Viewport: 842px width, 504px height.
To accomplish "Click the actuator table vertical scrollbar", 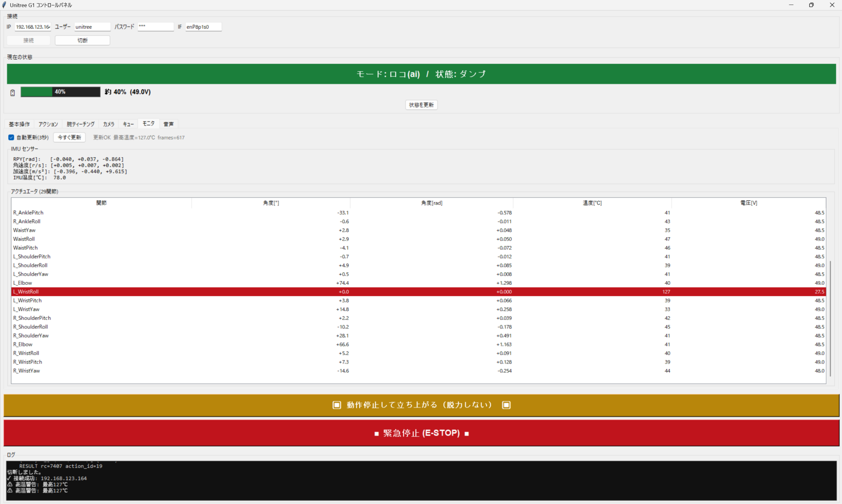I will click(x=830, y=318).
